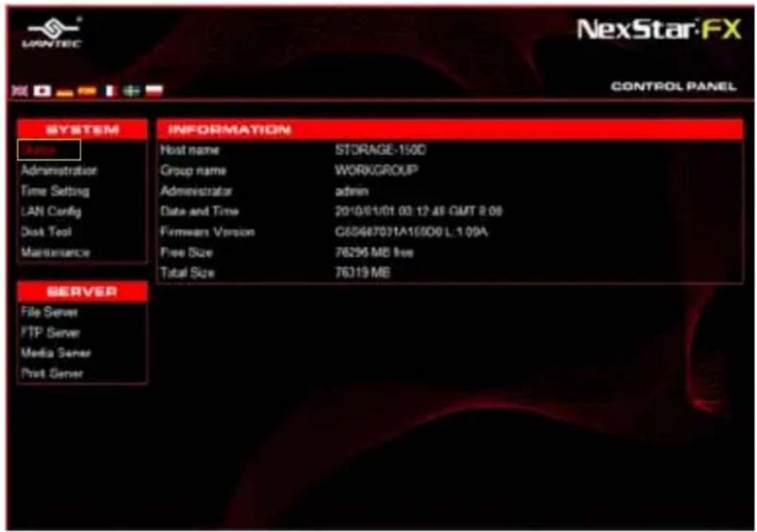This screenshot has width=757, height=532.
Task: Open the highlighted Status menu item
Action: click(49, 150)
